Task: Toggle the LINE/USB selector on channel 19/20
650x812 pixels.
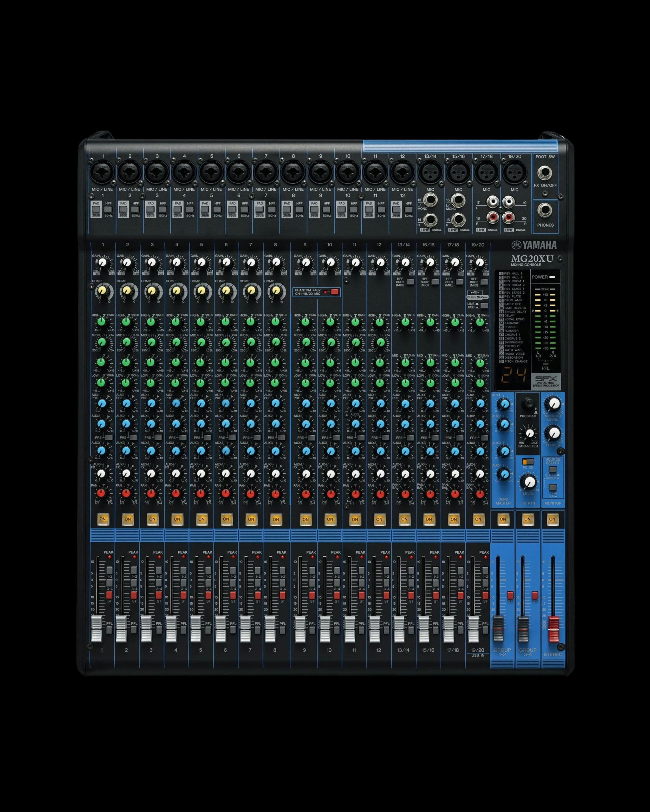Action: [x=484, y=305]
